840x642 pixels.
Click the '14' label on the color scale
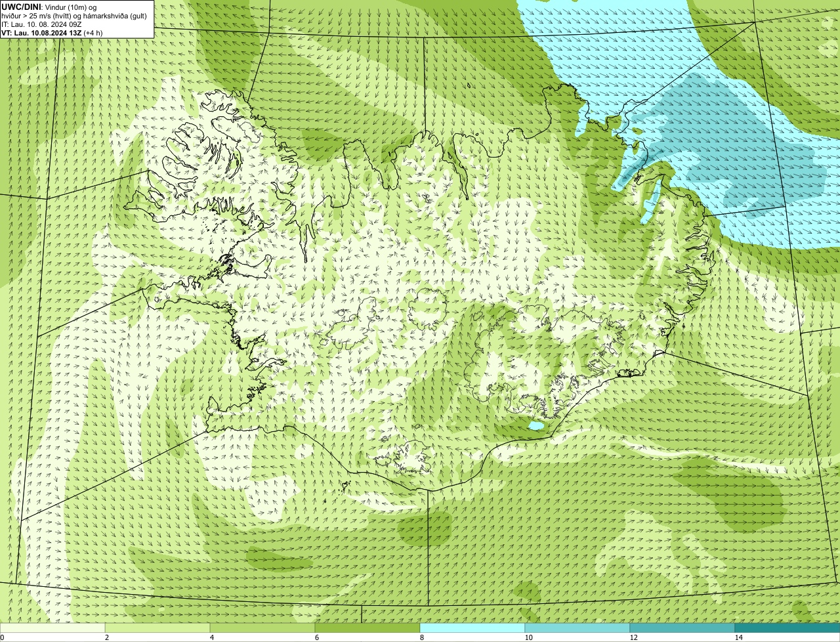point(738,637)
